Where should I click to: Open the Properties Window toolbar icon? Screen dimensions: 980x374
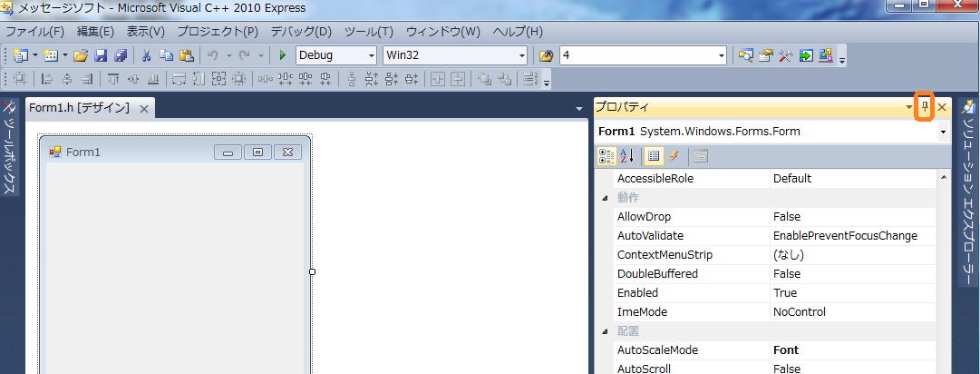point(765,55)
